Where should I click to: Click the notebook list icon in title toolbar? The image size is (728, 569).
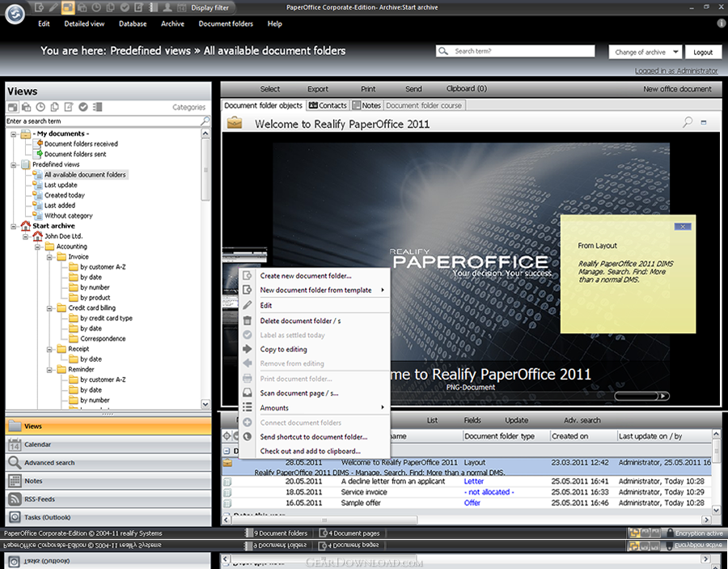(x=153, y=7)
